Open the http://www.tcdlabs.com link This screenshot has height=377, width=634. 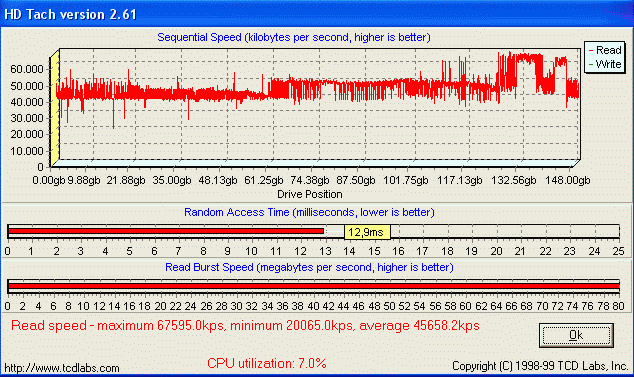(x=62, y=368)
